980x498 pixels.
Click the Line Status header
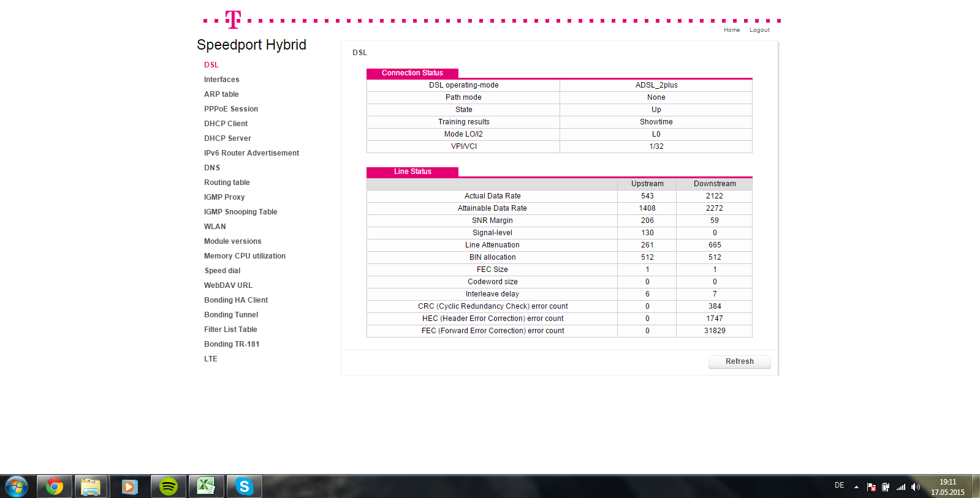(412, 172)
